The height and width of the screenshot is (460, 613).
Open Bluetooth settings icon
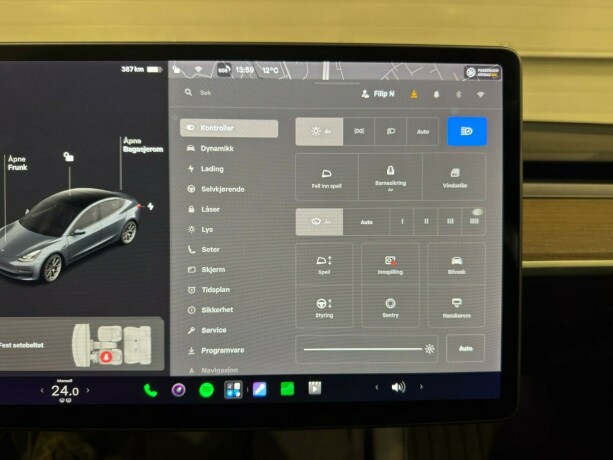[x=458, y=95]
